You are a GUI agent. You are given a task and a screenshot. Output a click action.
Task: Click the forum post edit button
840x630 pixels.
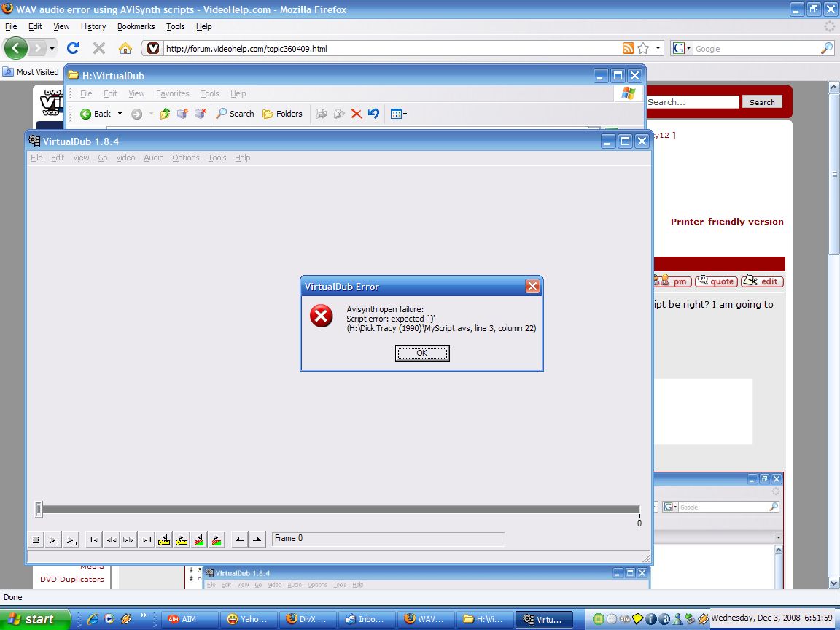coord(762,281)
